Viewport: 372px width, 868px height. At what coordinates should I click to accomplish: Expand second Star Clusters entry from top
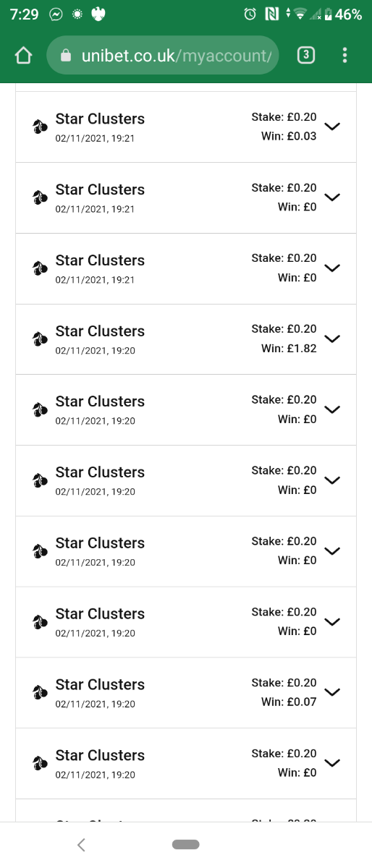pyautogui.click(x=332, y=197)
